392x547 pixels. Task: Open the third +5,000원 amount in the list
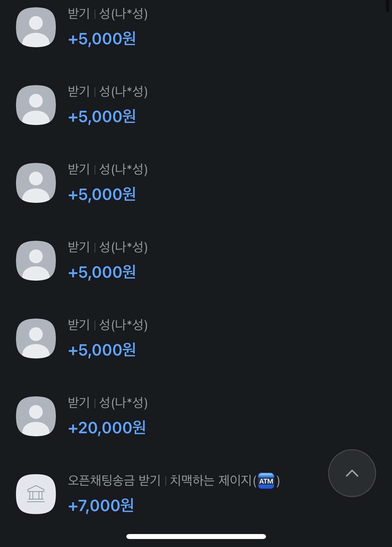click(102, 195)
